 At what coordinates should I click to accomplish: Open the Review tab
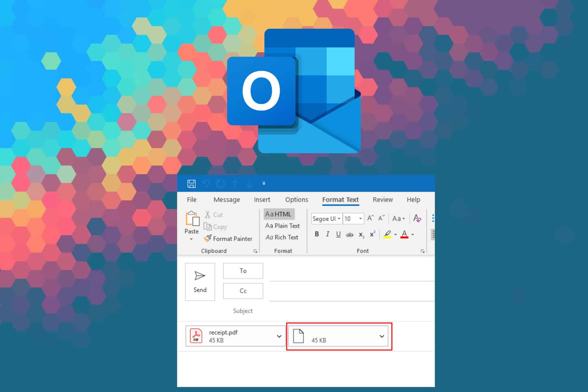[383, 200]
